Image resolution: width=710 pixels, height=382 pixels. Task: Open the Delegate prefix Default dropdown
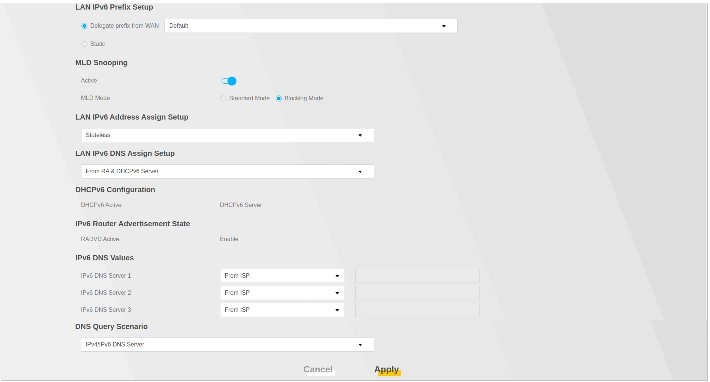pos(311,26)
